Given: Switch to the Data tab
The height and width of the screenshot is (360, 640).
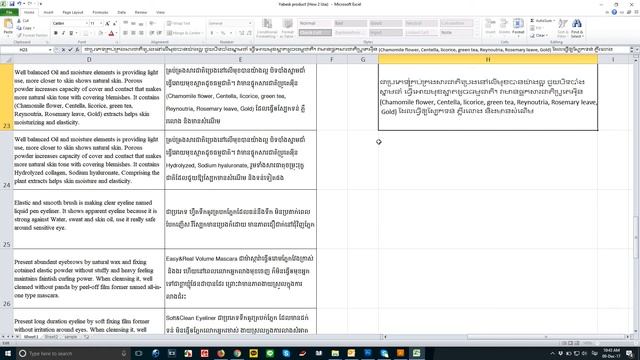Looking at the screenshot, I should point(121,13).
